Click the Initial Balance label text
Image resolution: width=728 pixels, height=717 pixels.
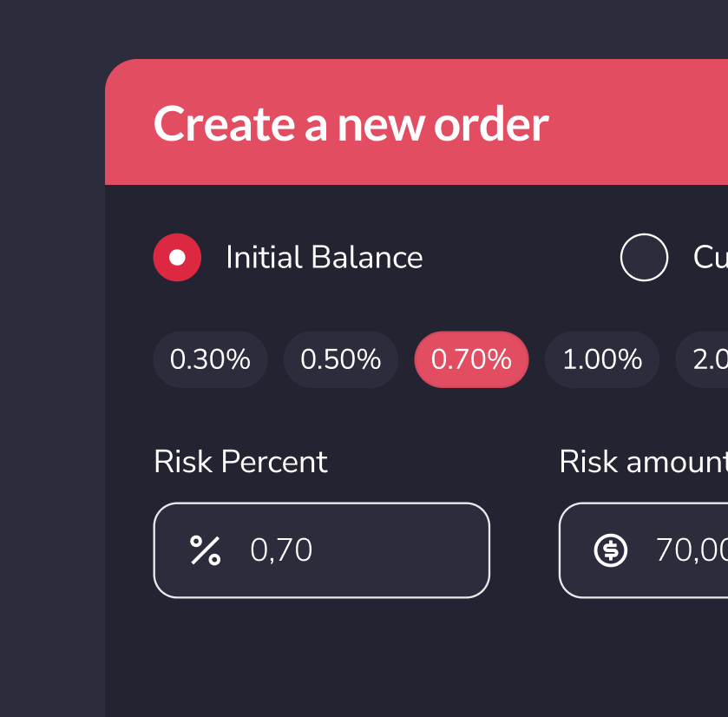pyautogui.click(x=324, y=258)
